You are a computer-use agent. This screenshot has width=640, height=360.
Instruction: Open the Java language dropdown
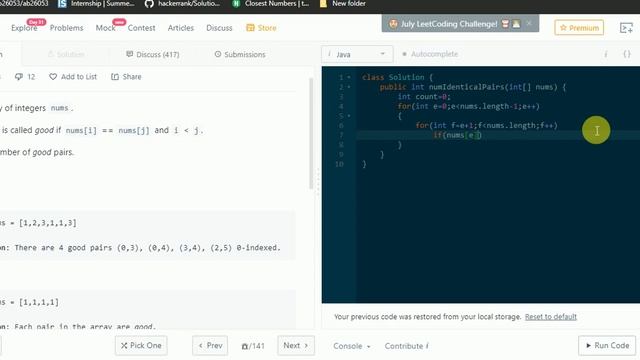click(x=357, y=54)
